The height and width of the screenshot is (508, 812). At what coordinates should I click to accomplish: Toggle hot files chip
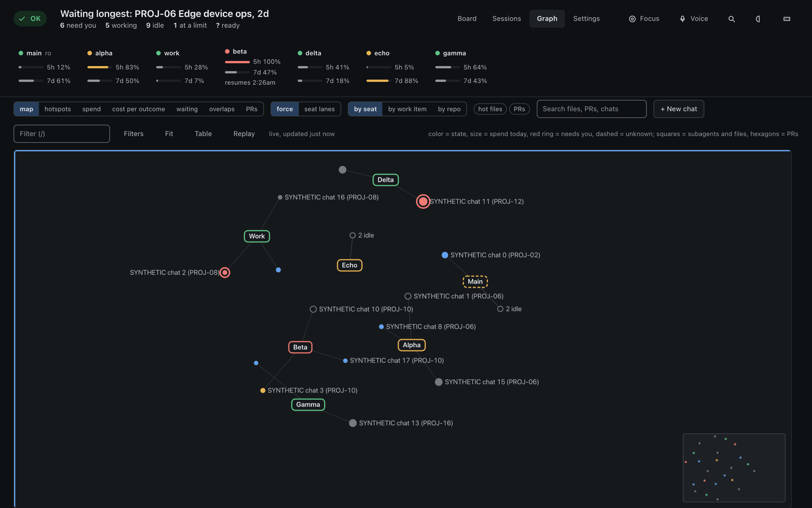click(x=490, y=109)
